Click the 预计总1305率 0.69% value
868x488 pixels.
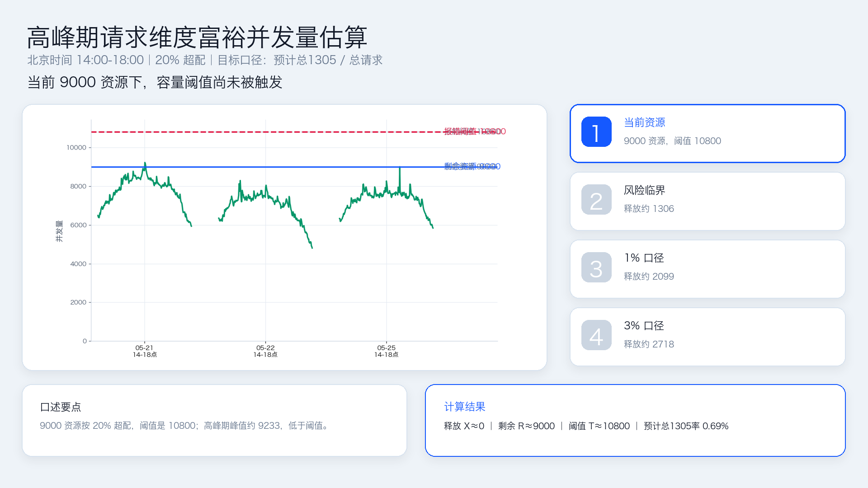[x=686, y=426]
